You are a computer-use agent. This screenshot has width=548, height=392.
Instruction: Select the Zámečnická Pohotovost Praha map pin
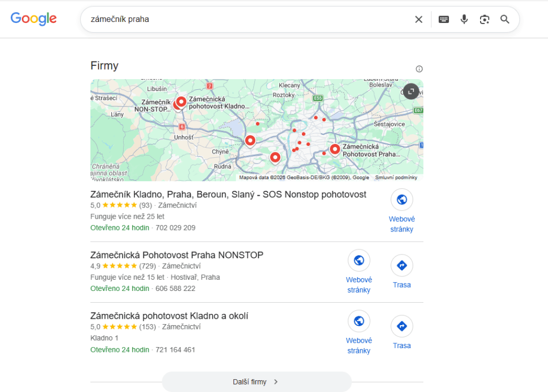(x=335, y=149)
